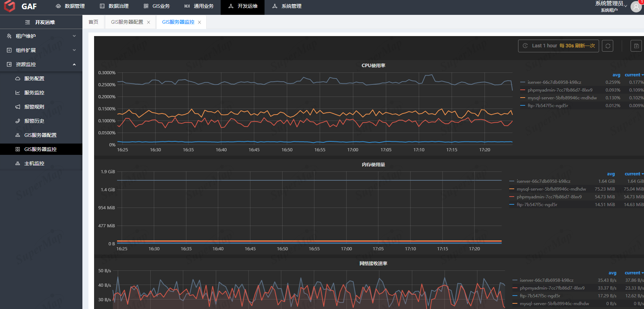Open the 数据管理 top menu
Screen dimensions: 644x309
tap(70, 6)
